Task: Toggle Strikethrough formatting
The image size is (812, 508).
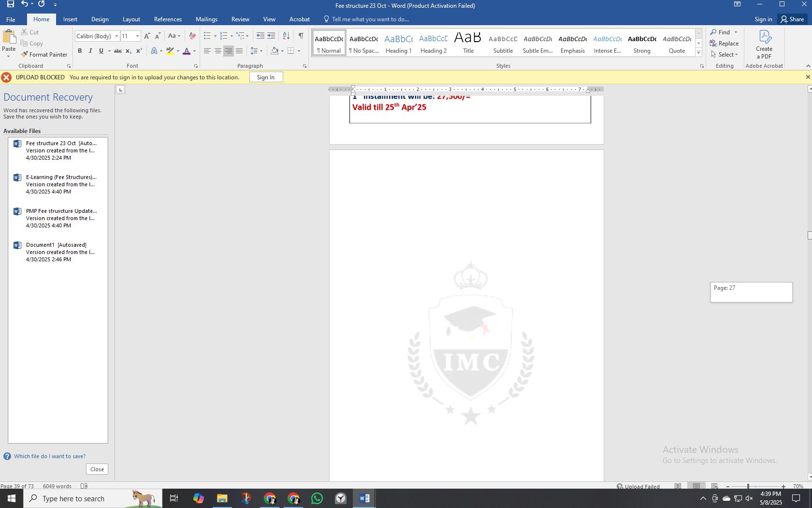Action: (117, 51)
